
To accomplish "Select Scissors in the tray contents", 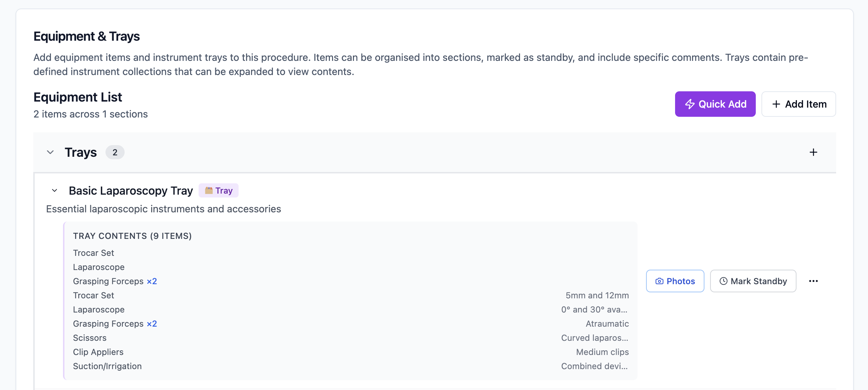I will [90, 338].
